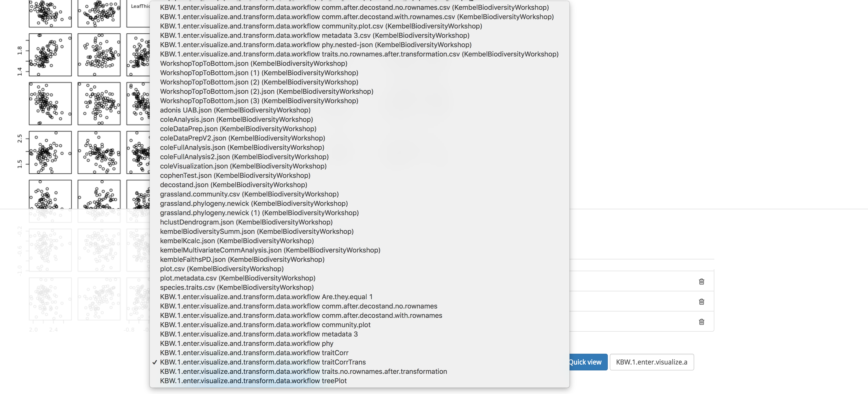Select comm.after.decostand.no.rownames.csv (KembelBiodiversityWorkshop) option
The width and height of the screenshot is (868, 394).
359,7
